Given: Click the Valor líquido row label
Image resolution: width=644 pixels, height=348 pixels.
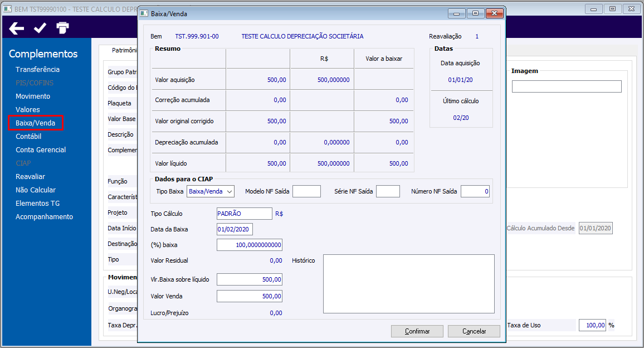Looking at the screenshot, I should [x=171, y=163].
